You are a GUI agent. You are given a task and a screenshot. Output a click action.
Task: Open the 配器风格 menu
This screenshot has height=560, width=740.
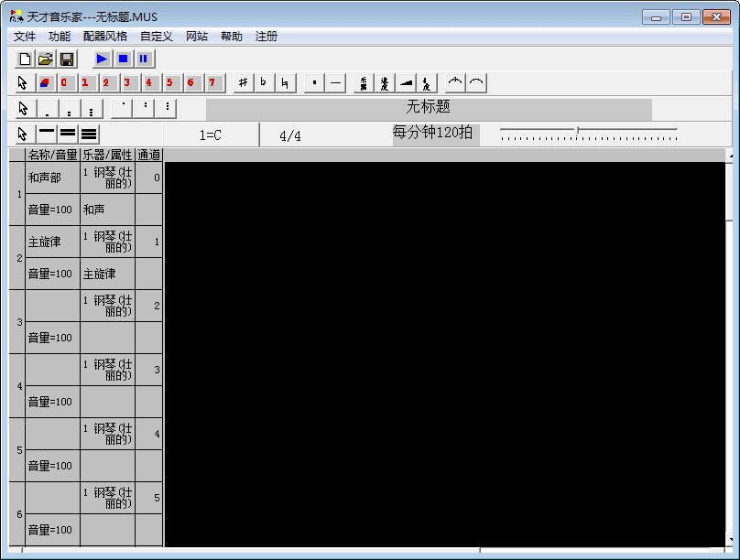(105, 37)
